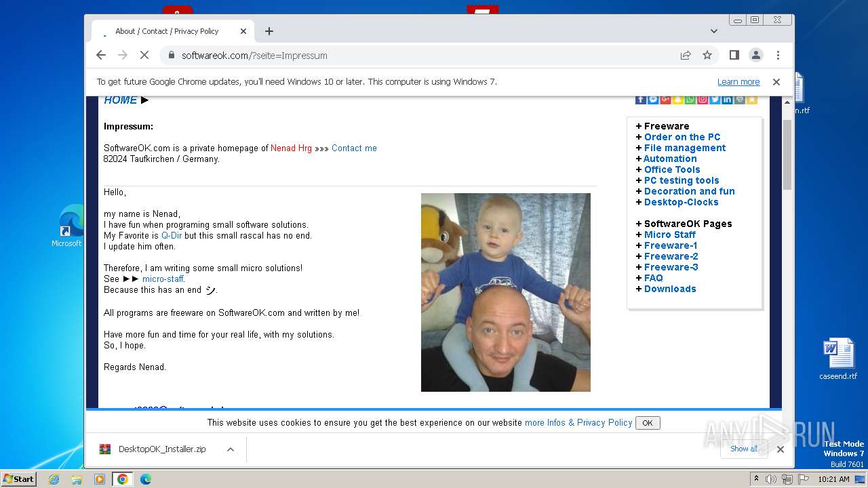Screen dimensions: 868x488
Task: Share via the red Google+ icon
Action: pos(665,100)
